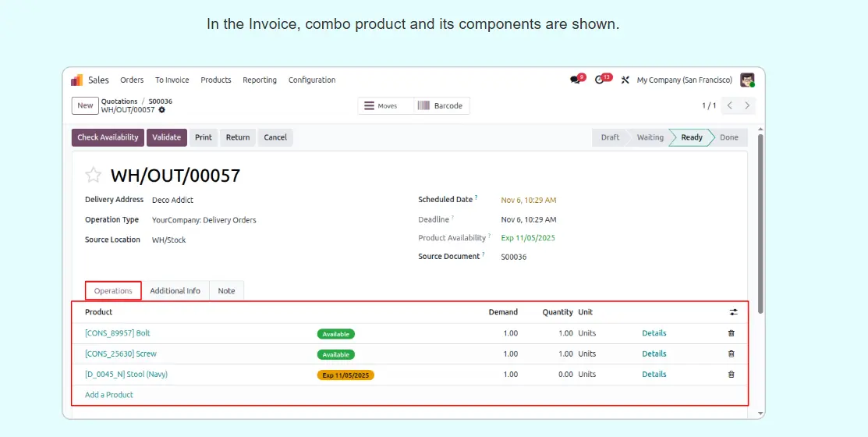Open the activities clock icon
This screenshot has width=868, height=437.
600,80
